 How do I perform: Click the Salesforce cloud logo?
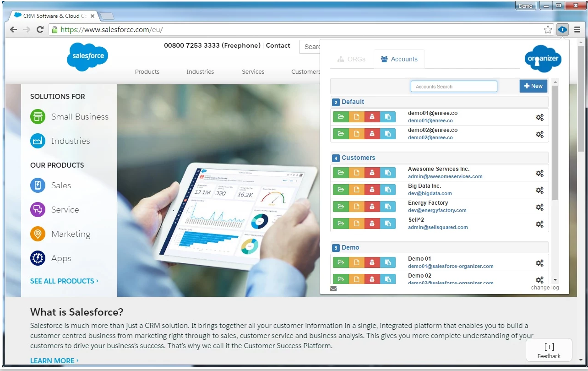(87, 57)
